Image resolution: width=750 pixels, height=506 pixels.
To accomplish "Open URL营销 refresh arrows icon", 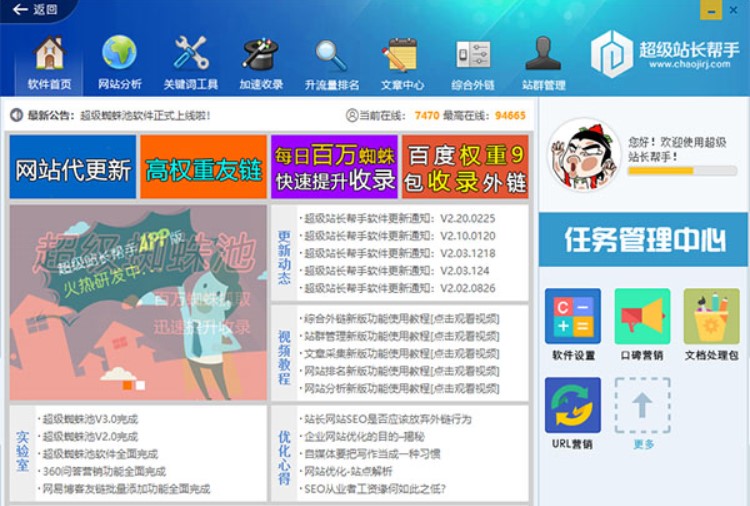I will (573, 406).
